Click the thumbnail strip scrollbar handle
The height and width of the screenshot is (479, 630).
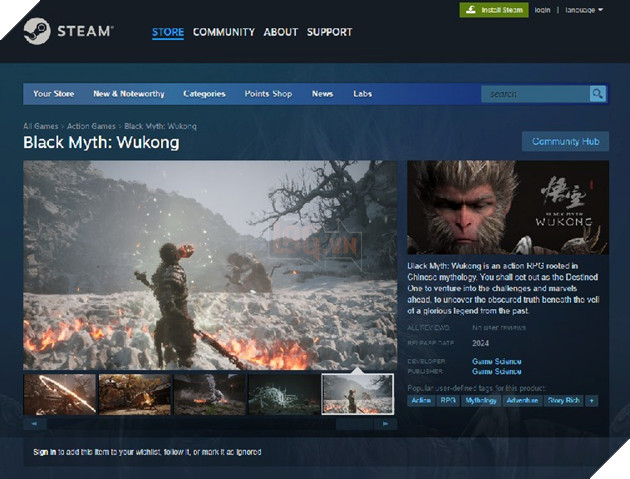(x=355, y=424)
